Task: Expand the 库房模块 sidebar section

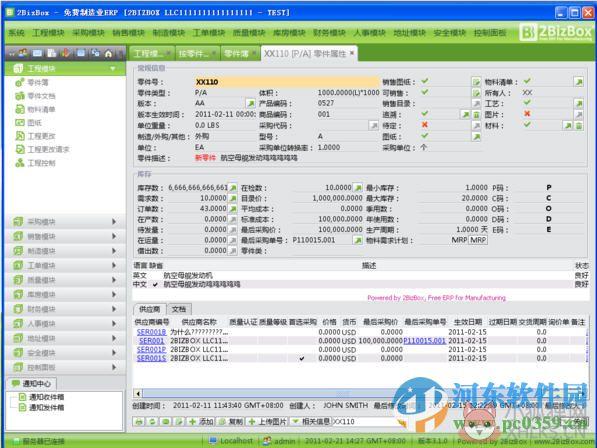Action: pyautogui.click(x=65, y=294)
